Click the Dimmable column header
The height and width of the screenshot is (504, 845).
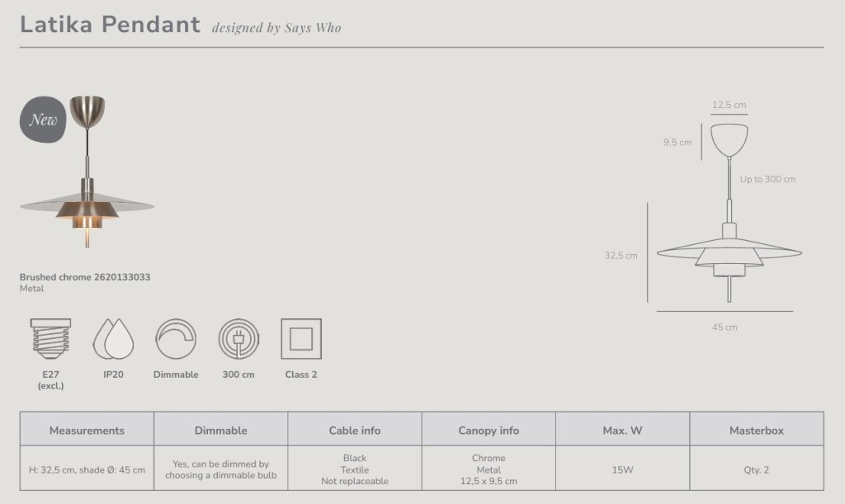(x=221, y=429)
